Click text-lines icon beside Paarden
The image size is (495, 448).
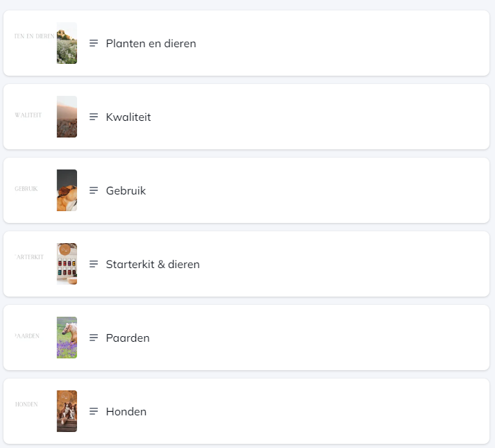click(x=94, y=338)
